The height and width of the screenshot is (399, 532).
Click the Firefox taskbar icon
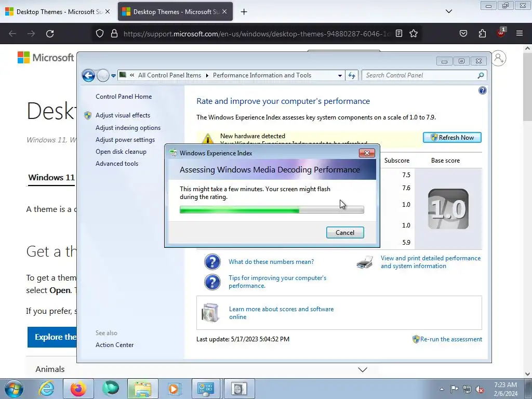(78, 389)
